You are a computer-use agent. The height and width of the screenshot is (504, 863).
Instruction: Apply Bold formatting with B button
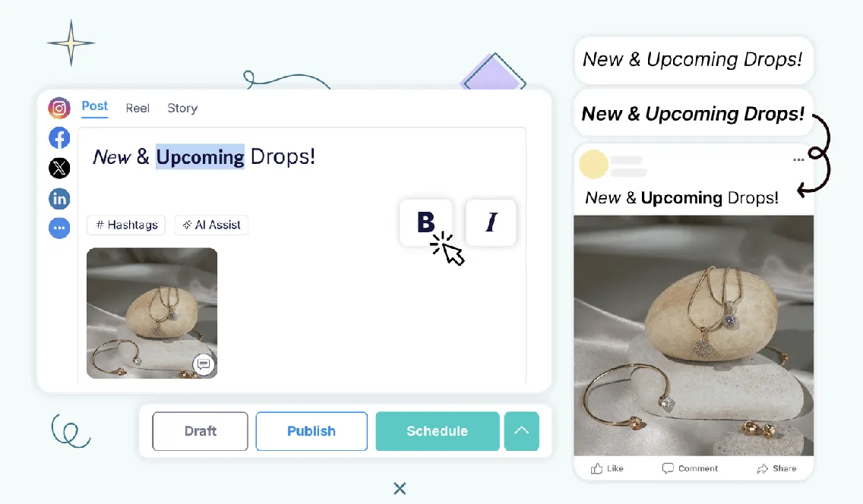pyautogui.click(x=426, y=222)
